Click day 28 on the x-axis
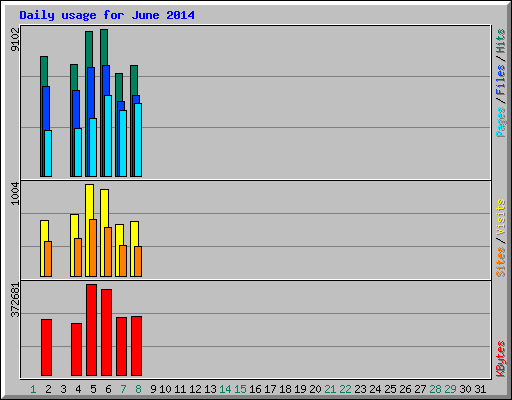 (435, 389)
